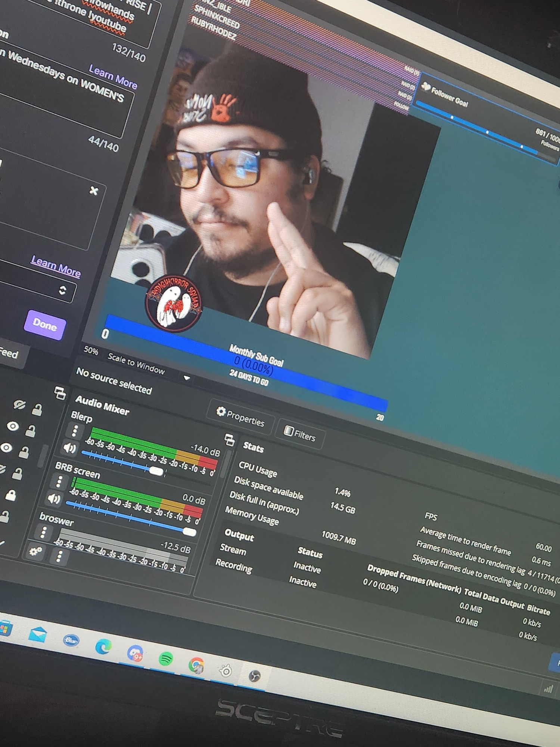560x747 pixels.
Task: Open Discord with 9+ notifications
Action: pyautogui.click(x=135, y=654)
